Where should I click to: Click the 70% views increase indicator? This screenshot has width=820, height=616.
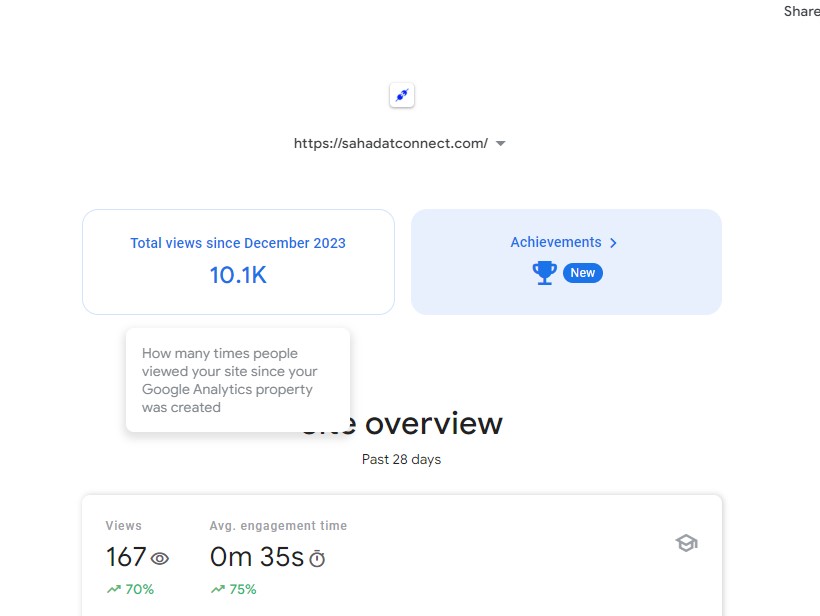[130, 589]
